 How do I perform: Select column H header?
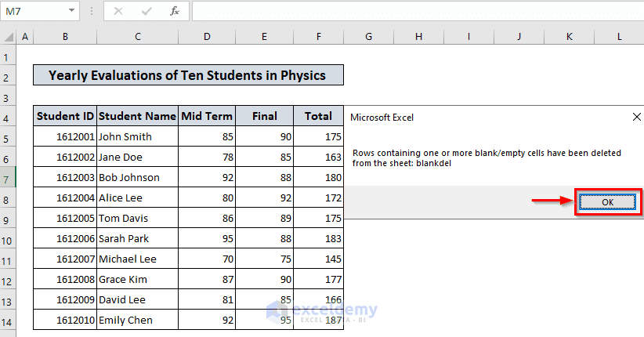coord(418,37)
